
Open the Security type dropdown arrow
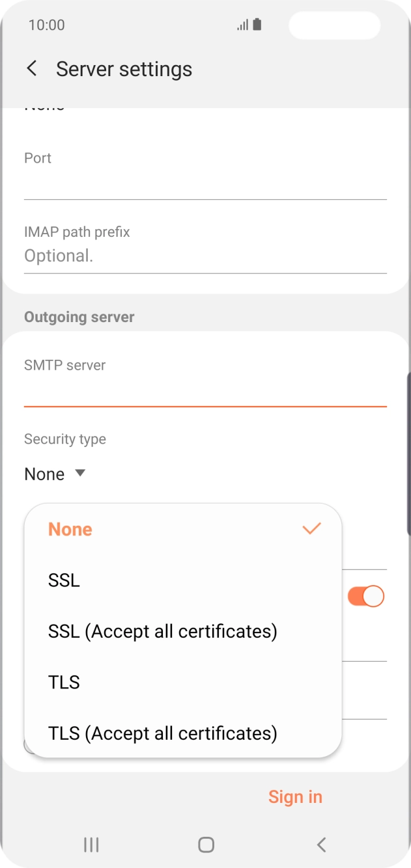79,474
